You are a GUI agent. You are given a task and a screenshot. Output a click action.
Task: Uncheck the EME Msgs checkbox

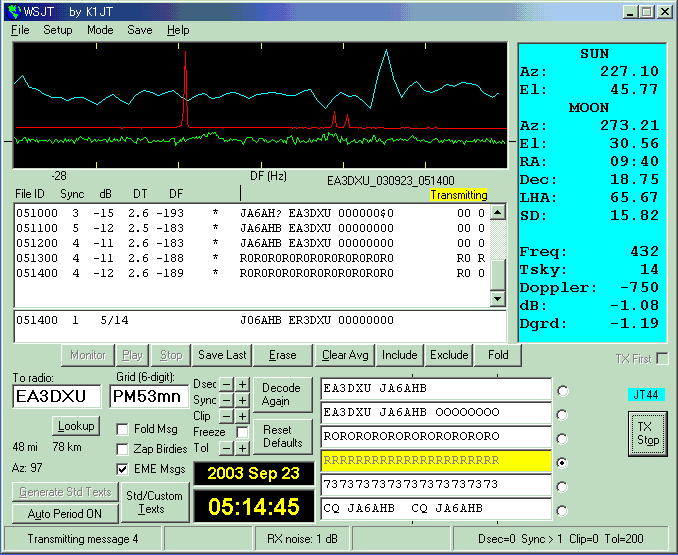tap(123, 468)
